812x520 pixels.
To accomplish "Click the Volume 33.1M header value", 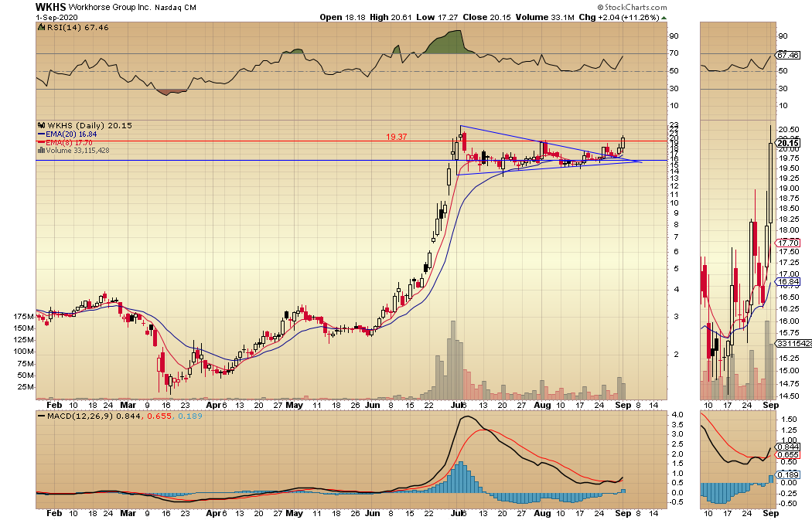I will [544, 17].
